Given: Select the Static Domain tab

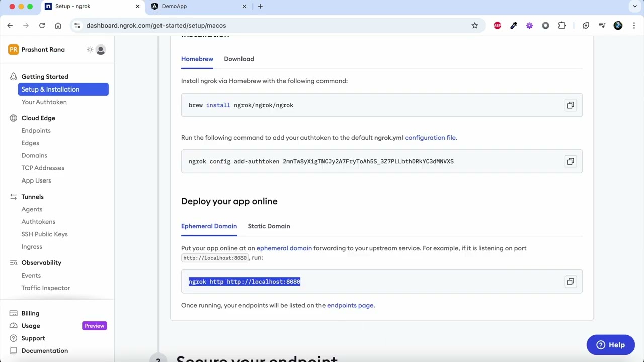Looking at the screenshot, I should [269, 226].
